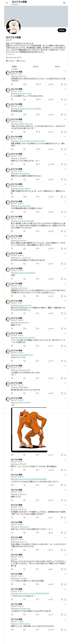Repost the reply to @0s_new
72x644 pixels.
[24, 84]
